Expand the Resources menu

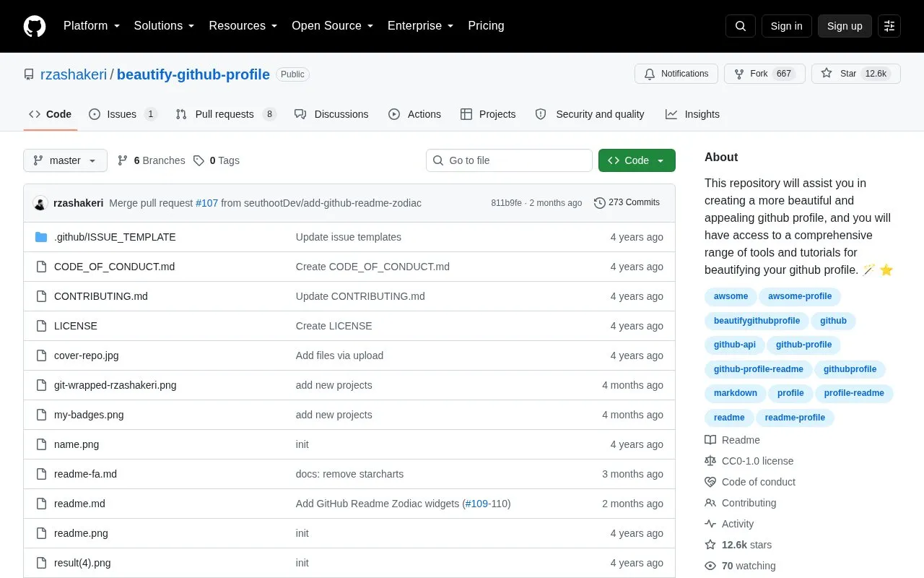(x=243, y=26)
